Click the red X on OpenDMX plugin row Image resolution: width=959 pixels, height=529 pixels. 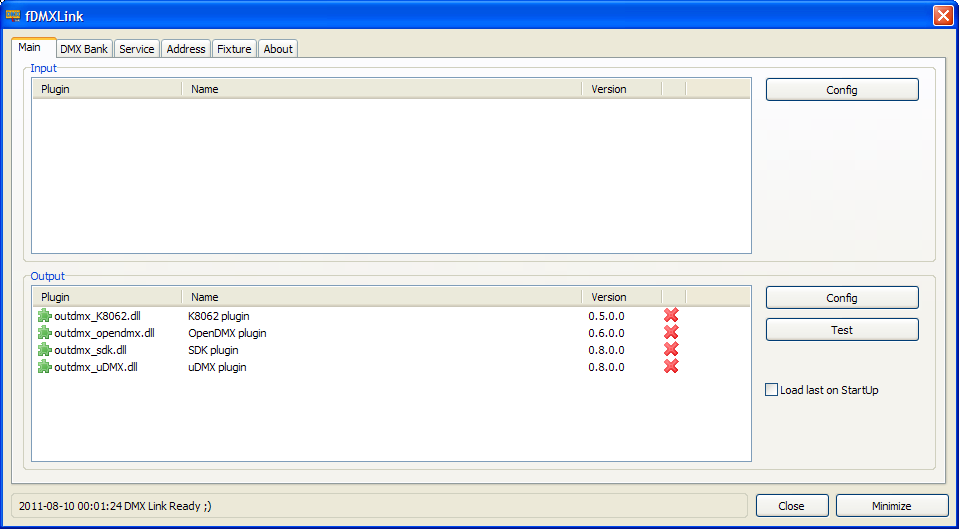pos(671,332)
